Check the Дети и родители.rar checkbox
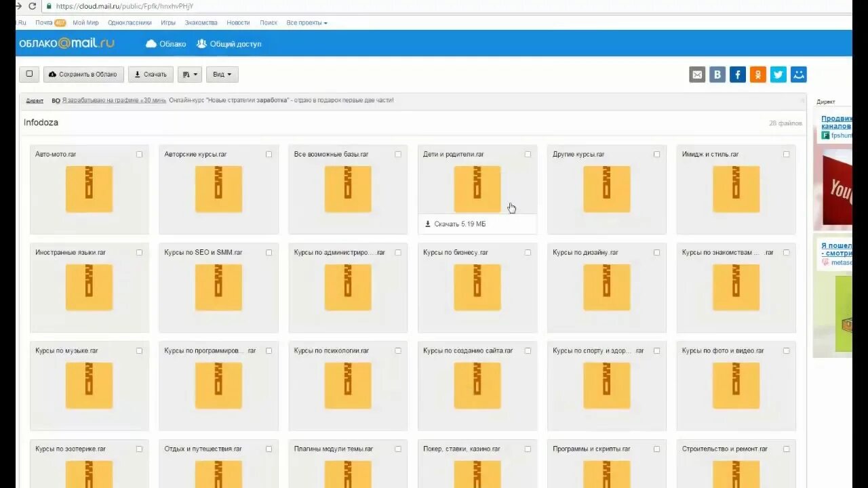868x488 pixels. (528, 155)
